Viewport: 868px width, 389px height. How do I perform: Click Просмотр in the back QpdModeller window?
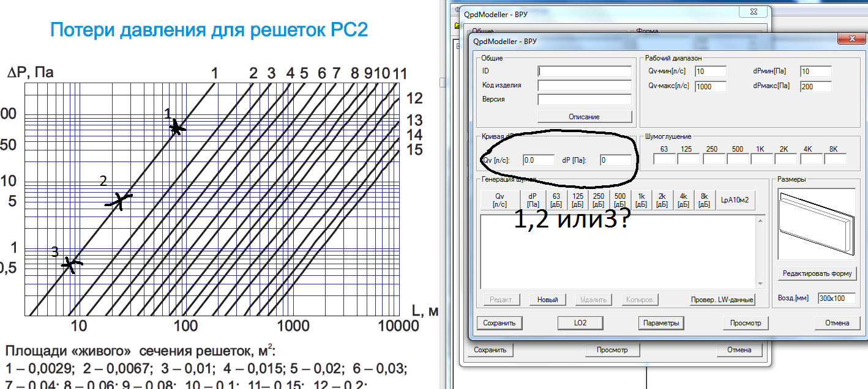click(612, 350)
